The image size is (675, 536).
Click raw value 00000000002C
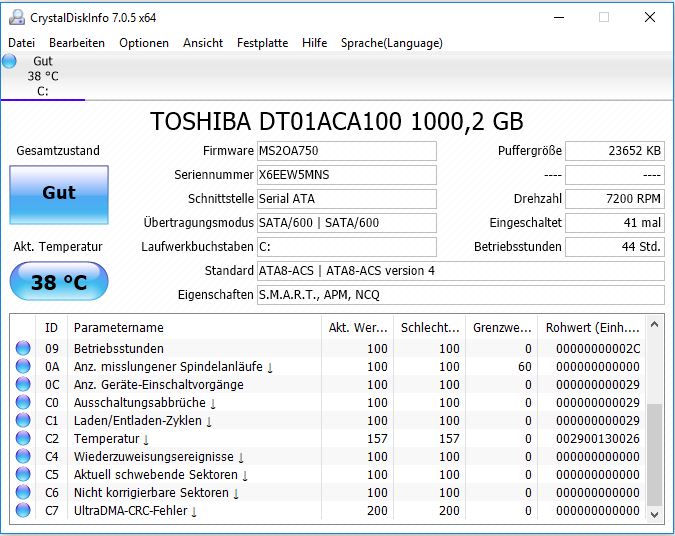tap(598, 348)
